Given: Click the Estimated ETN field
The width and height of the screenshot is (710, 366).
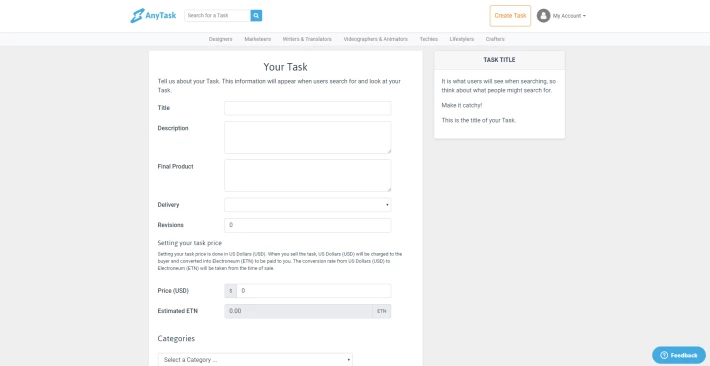Looking at the screenshot, I should tap(298, 311).
